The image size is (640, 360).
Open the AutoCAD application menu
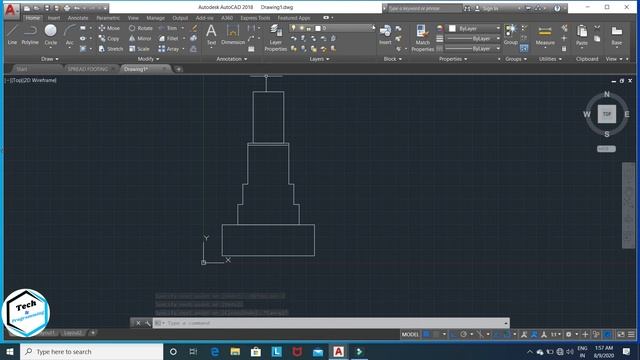coord(10,10)
